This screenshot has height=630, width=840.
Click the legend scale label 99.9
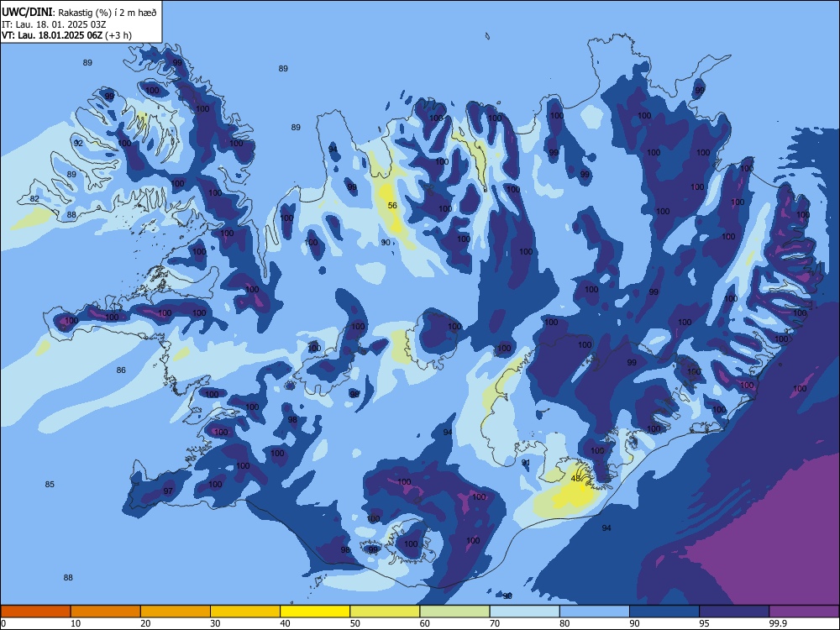tap(777, 623)
